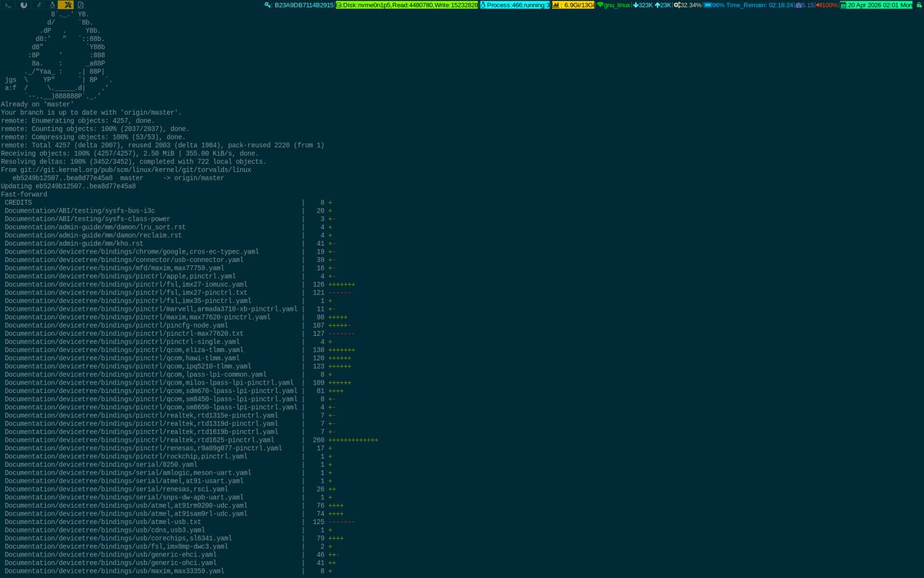
Task: Open the yellow multi-tool icon in the top bar
Action: (x=66, y=5)
